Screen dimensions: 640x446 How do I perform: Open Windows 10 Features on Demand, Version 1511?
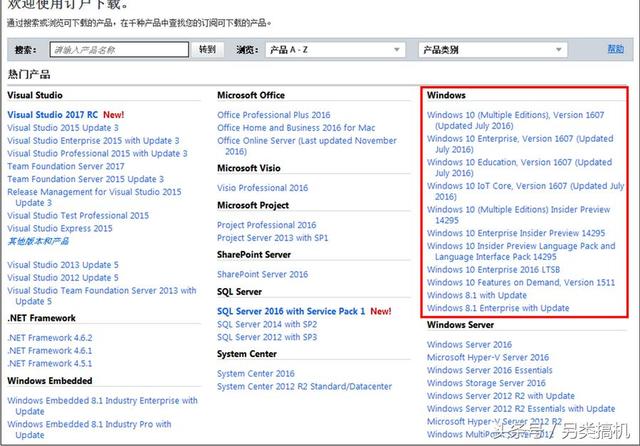coord(521,282)
